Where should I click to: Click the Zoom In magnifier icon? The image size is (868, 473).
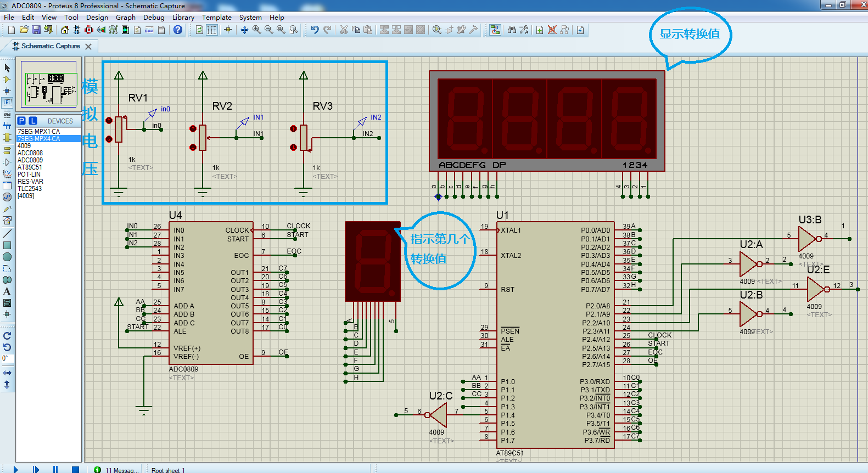pos(257,30)
